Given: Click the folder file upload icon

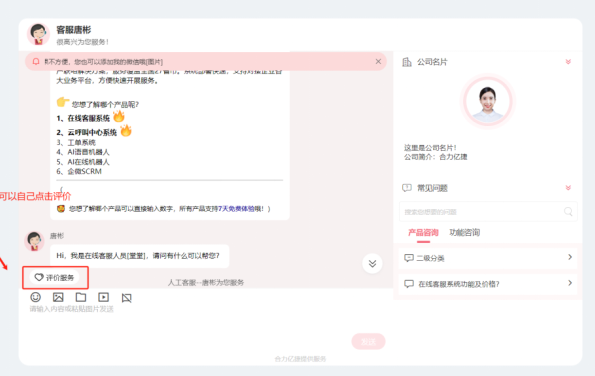Looking at the screenshot, I should click(81, 297).
